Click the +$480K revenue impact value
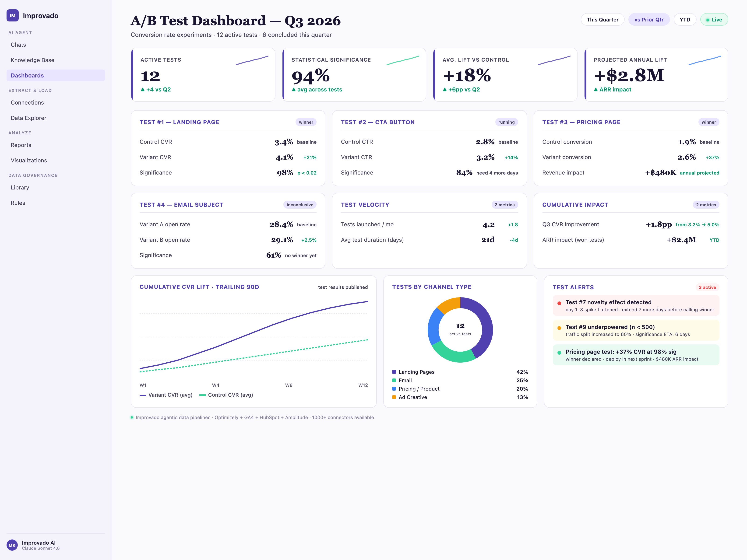The width and height of the screenshot is (747, 560). (x=661, y=173)
